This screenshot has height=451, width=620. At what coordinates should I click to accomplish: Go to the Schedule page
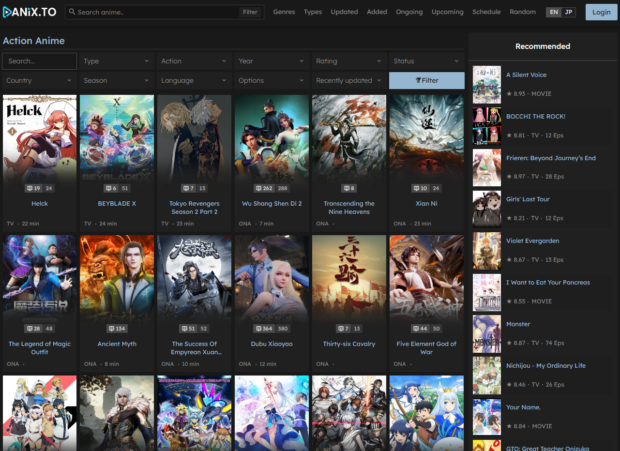(486, 12)
